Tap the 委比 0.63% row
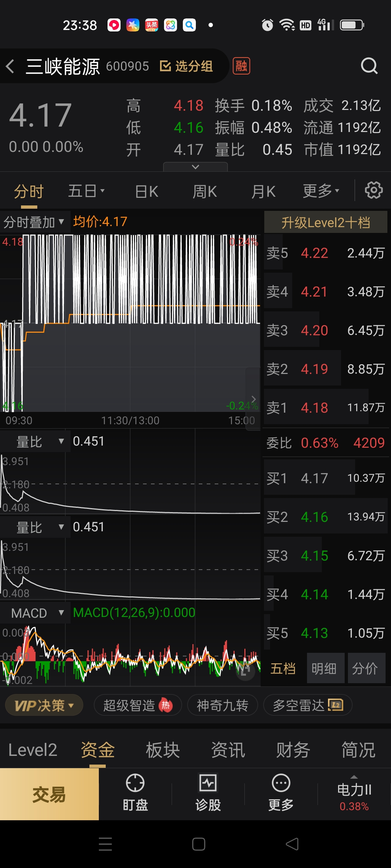 coord(326,443)
